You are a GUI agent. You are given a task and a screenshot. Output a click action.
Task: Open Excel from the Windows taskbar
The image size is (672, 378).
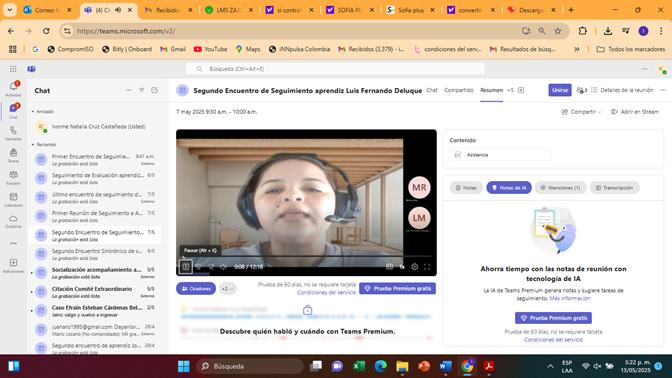(359, 366)
